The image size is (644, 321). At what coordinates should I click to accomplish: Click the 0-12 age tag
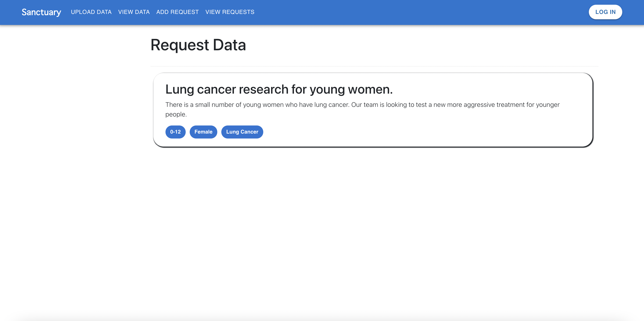coord(175,132)
